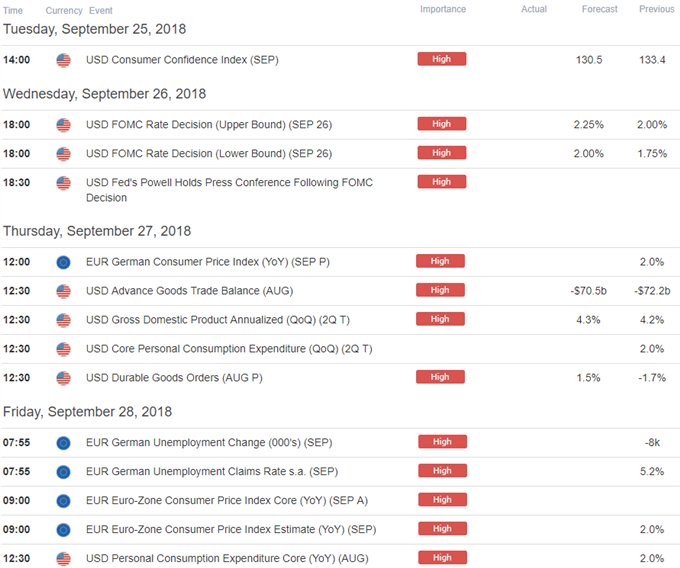The height and width of the screenshot is (568, 680).
Task: Open USD Personal Consumption Expenditure Core (YoY) event
Action: [x=227, y=558]
